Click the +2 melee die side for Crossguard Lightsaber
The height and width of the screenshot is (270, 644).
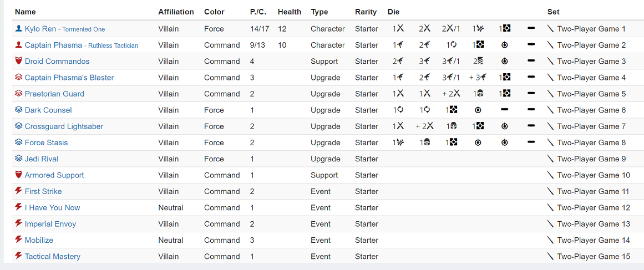click(x=424, y=126)
